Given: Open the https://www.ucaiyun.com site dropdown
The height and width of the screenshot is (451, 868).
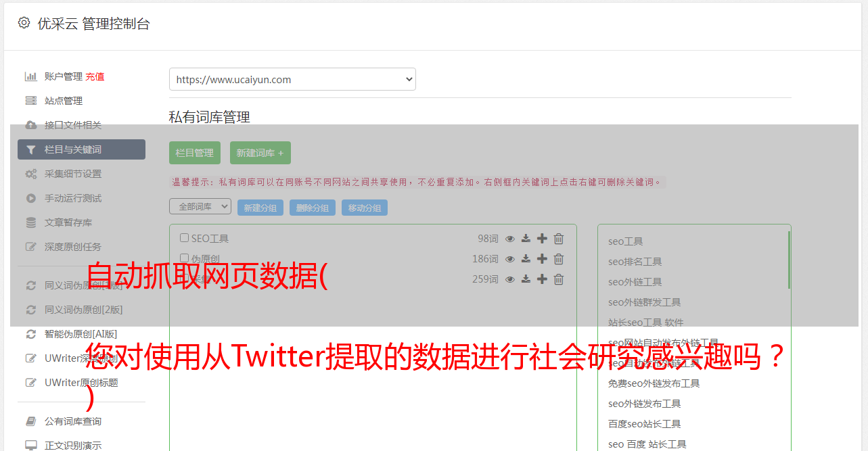Looking at the screenshot, I should (x=292, y=79).
